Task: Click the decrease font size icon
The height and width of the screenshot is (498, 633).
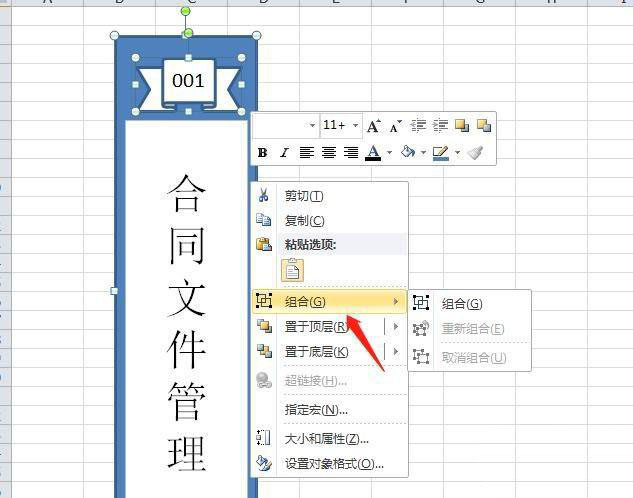Action: (x=395, y=126)
